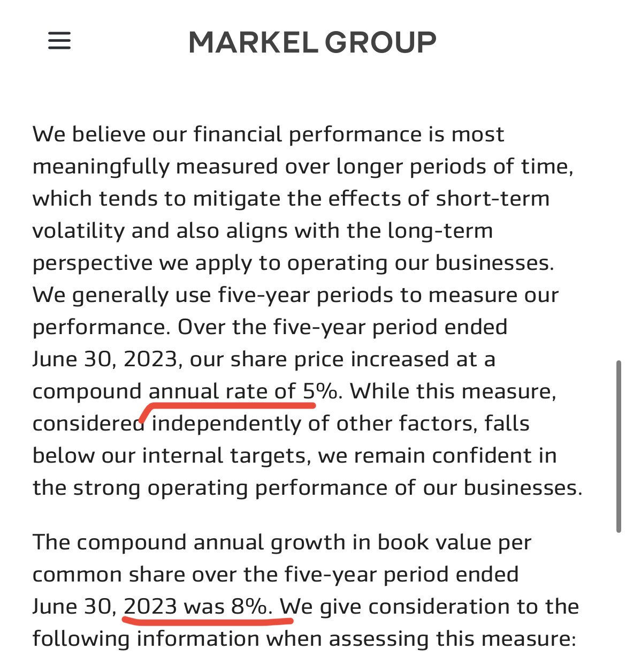
Task: Click the word 'volatility' in the text
Action: click(79, 231)
